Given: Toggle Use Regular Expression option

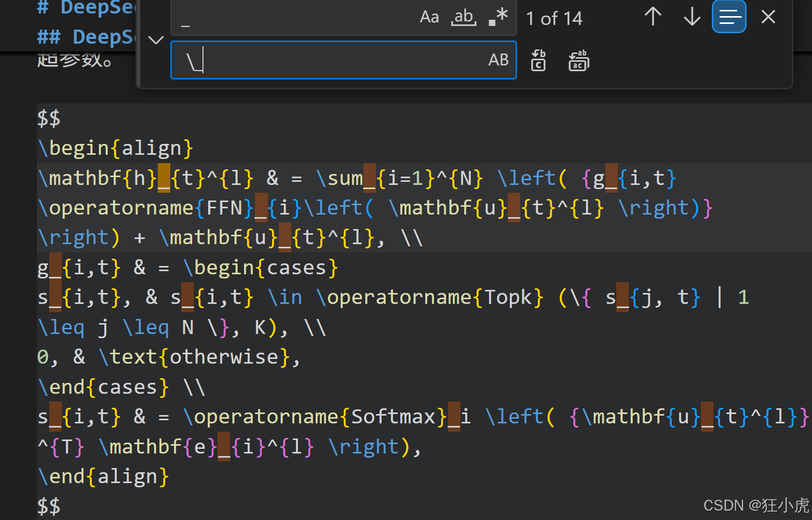Looking at the screenshot, I should point(498,18).
